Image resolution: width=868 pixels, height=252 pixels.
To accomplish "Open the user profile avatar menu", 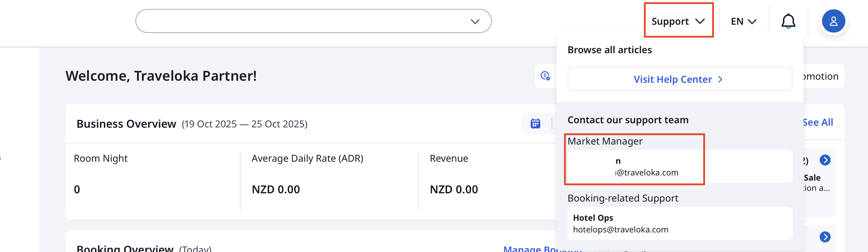I will click(x=833, y=21).
